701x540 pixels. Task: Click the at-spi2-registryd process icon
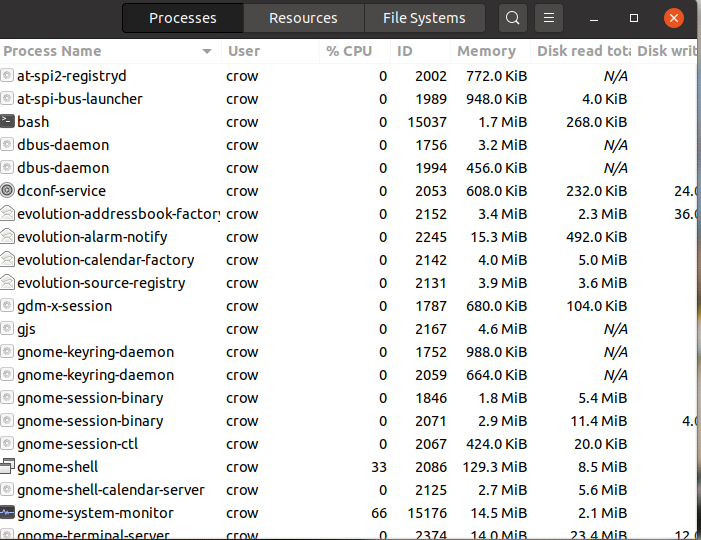click(7, 76)
